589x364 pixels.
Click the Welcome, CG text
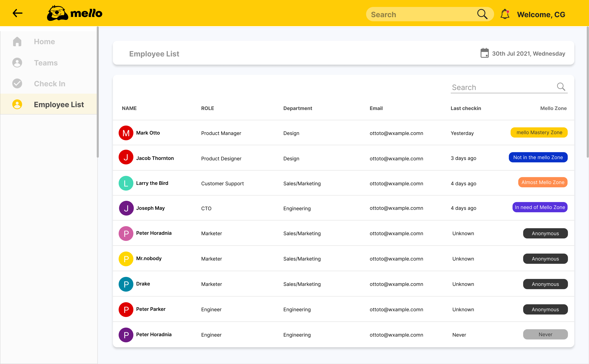541,15
